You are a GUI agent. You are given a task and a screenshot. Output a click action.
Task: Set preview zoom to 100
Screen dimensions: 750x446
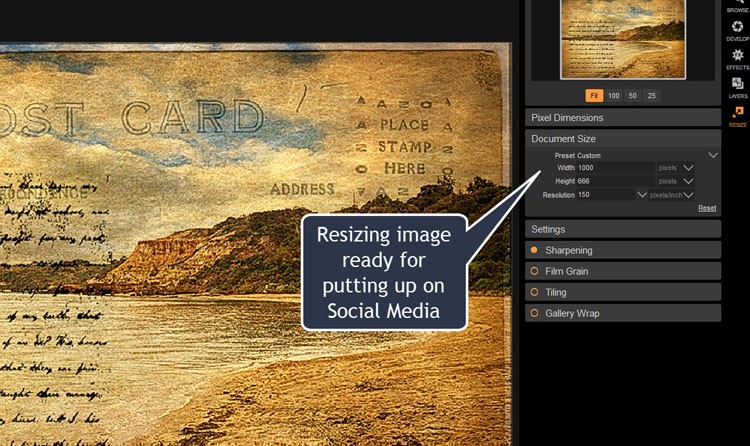tap(614, 96)
